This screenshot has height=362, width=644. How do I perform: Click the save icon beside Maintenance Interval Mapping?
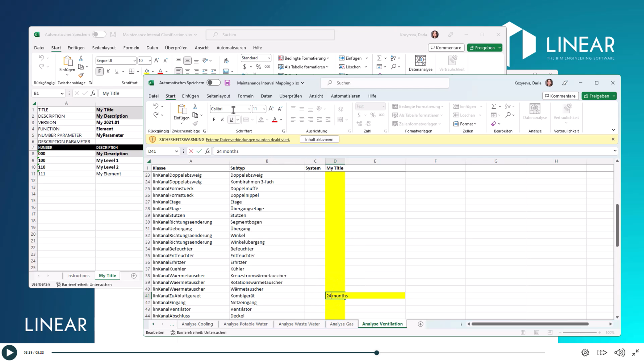[x=227, y=83]
